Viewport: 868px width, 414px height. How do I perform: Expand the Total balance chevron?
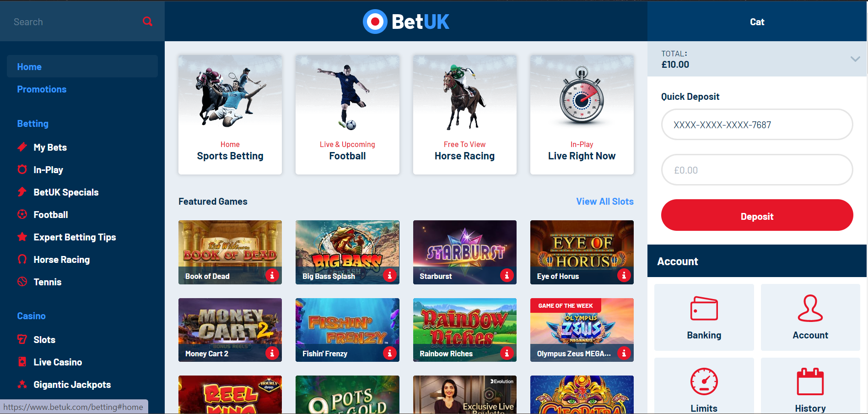point(855,59)
